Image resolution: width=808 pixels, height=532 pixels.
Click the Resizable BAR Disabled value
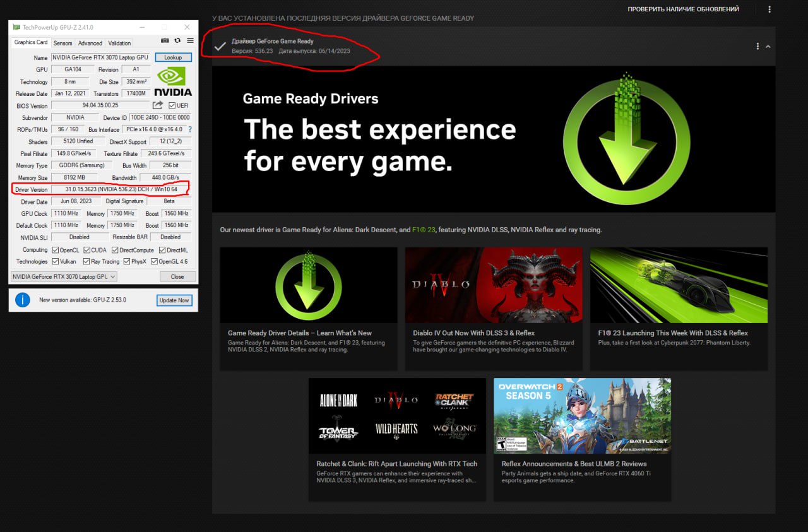170,237
